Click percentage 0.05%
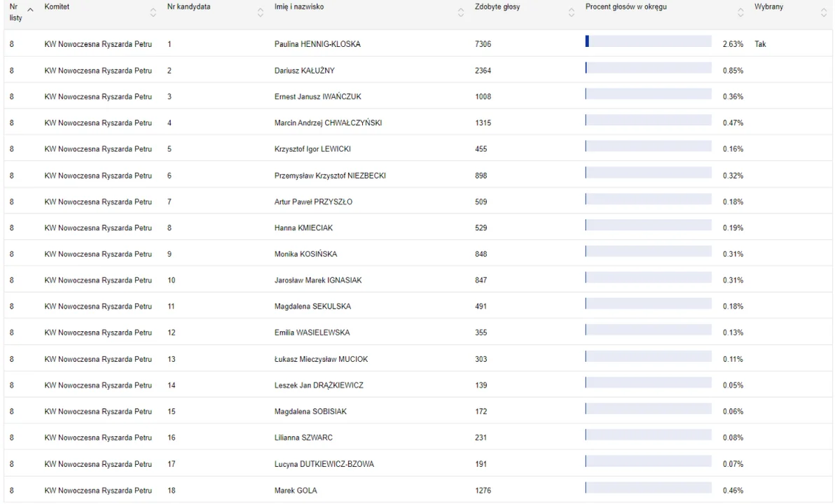Viewport: 835px width, 504px height. tap(733, 385)
